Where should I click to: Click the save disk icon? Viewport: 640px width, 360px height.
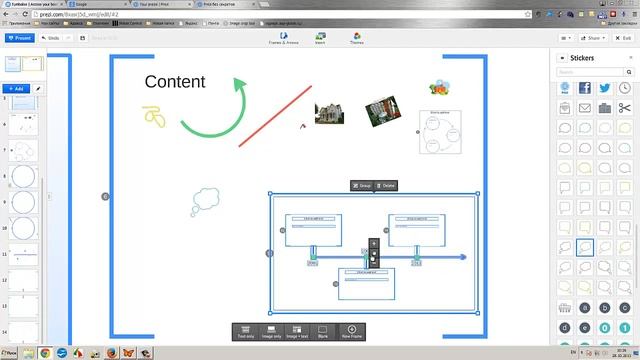[x=82, y=38]
